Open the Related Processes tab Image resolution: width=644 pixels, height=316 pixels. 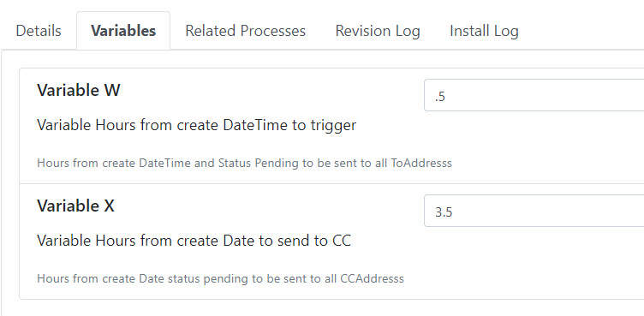(x=245, y=31)
